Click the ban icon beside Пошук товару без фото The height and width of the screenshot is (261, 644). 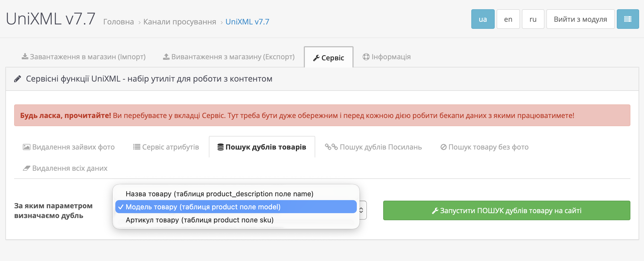pos(443,147)
